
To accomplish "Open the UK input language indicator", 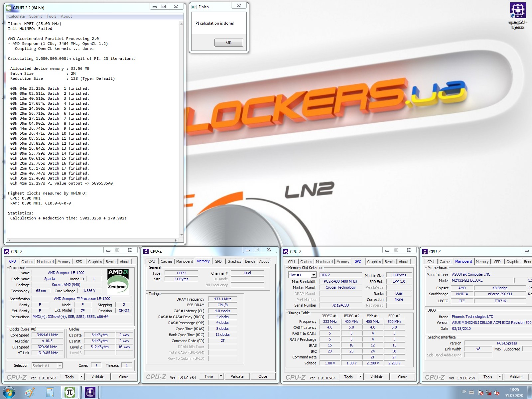I will pos(464,392).
